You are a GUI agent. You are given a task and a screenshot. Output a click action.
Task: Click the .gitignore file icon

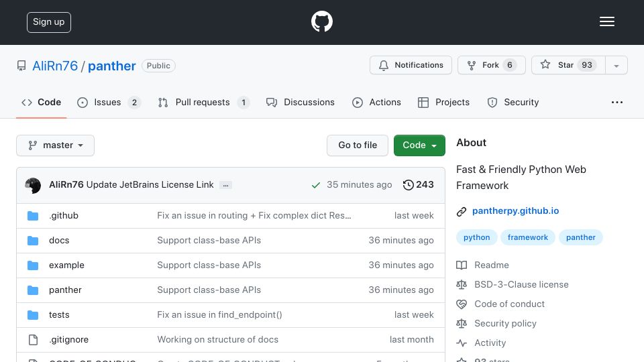(x=33, y=340)
